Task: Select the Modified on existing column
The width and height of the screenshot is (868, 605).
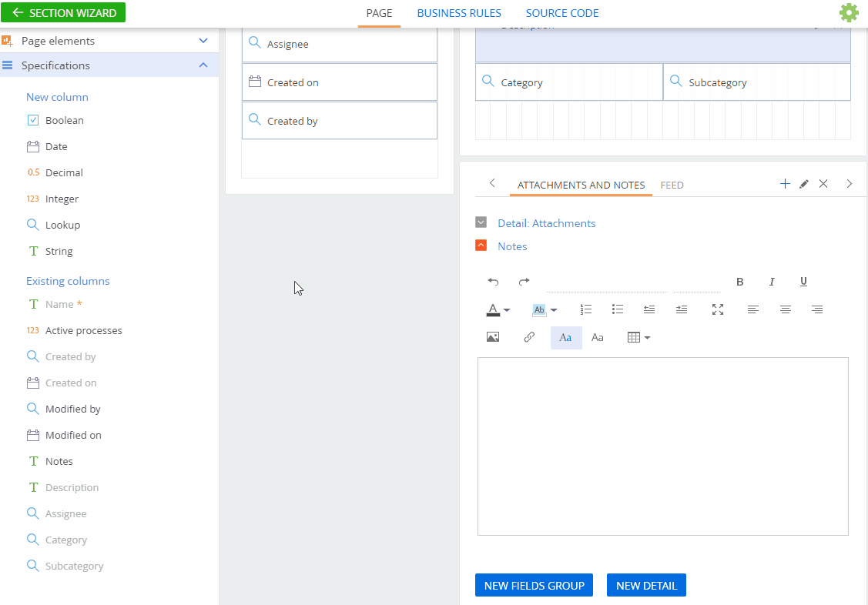Action: point(64,435)
